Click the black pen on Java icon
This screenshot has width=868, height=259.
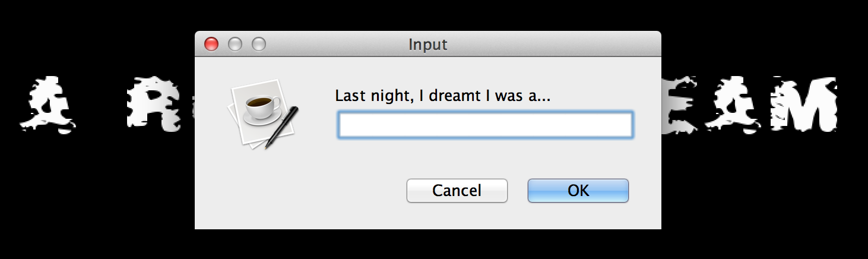coord(281,127)
